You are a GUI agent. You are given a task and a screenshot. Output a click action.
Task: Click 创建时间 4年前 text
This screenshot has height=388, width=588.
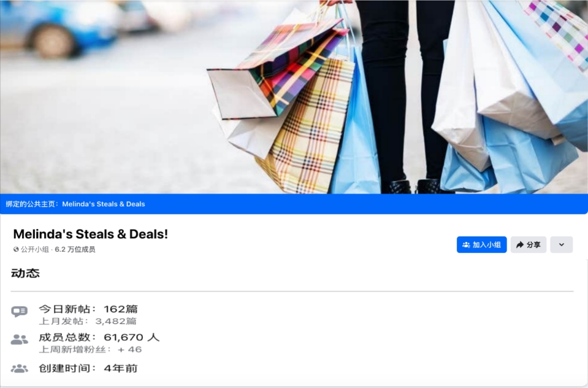[88, 368]
